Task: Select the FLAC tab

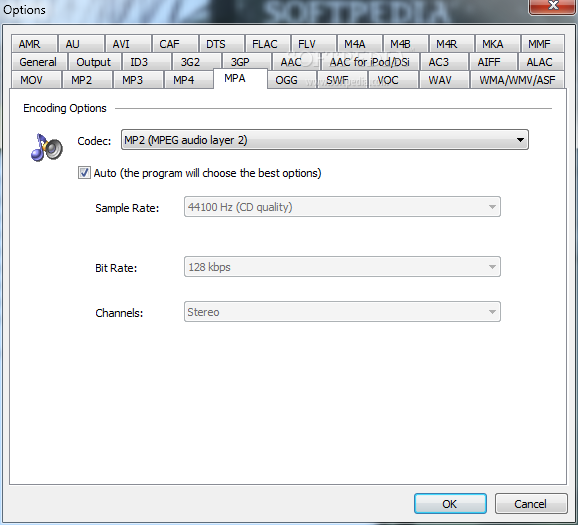Action: pos(268,44)
